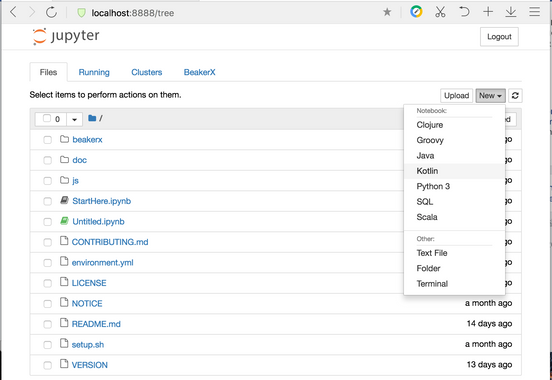Image resolution: width=552 pixels, height=380 pixels.
Task: Expand the selection type dropdown arrow
Action: click(74, 119)
